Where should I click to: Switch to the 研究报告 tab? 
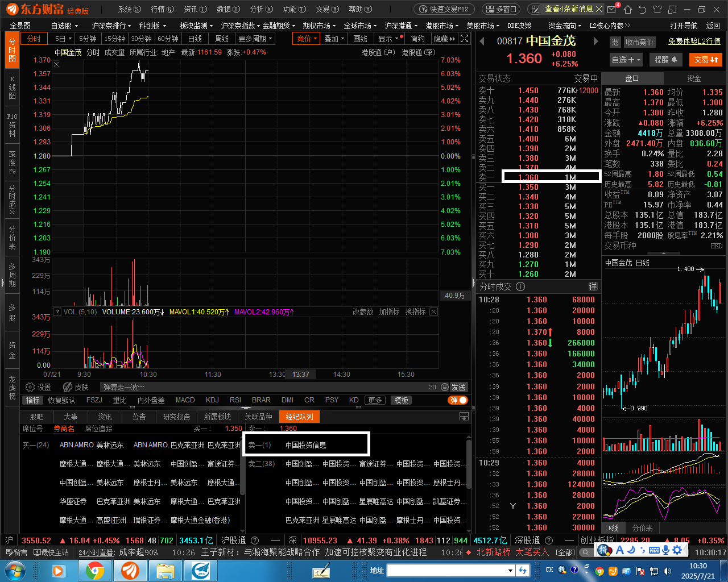click(176, 417)
